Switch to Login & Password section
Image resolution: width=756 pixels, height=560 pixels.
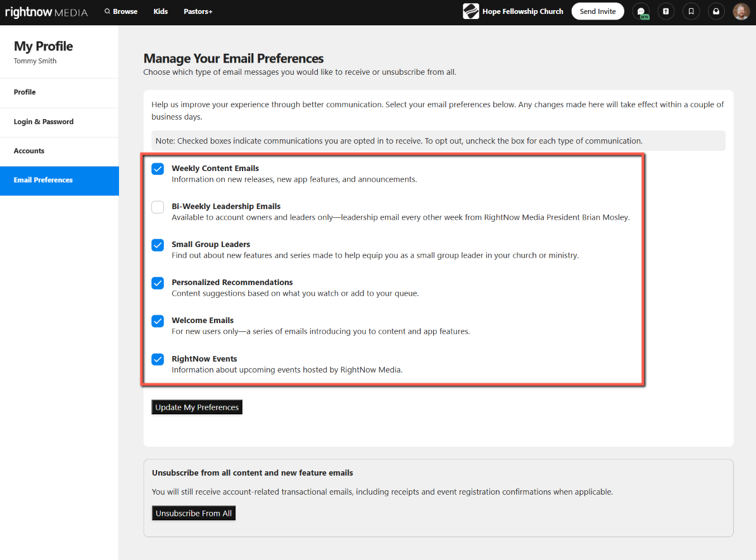(x=44, y=122)
